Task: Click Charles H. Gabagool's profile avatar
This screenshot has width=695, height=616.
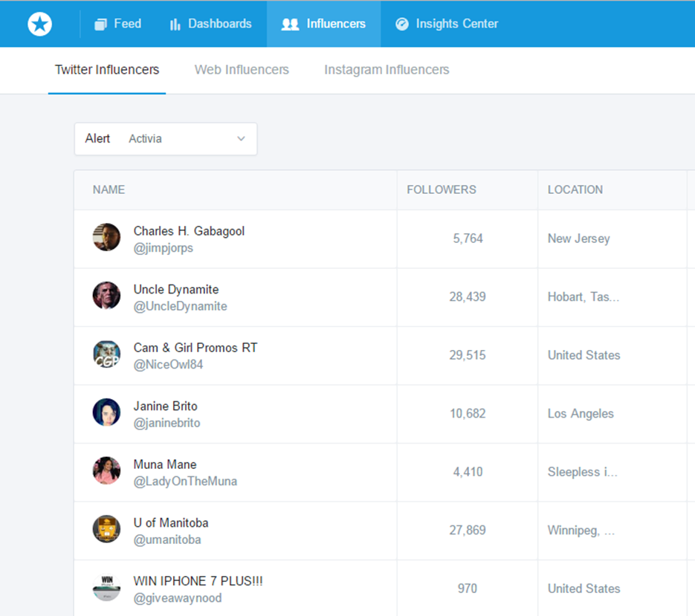Action: click(x=106, y=238)
